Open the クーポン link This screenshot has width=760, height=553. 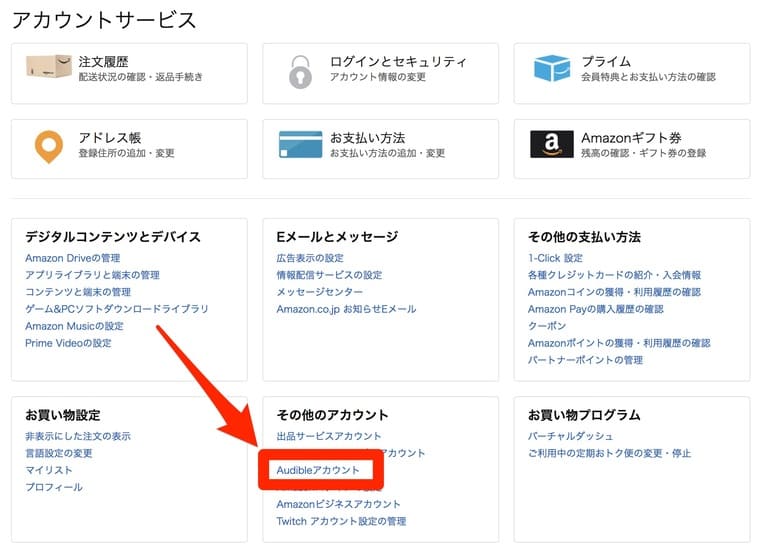[x=547, y=326]
